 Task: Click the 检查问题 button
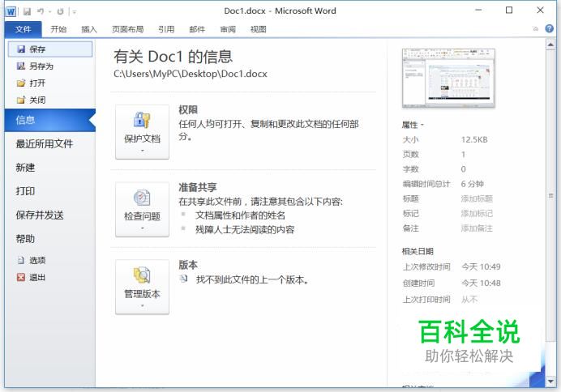pos(142,210)
